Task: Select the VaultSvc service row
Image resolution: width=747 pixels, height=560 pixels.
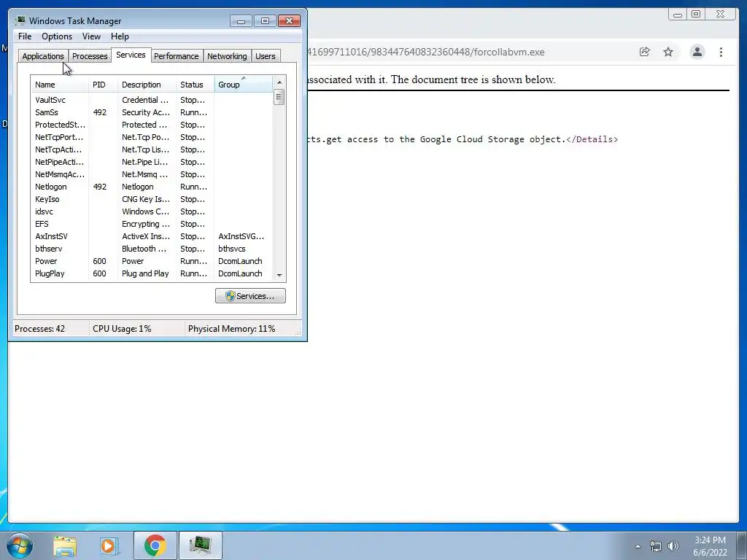Action: (152, 100)
